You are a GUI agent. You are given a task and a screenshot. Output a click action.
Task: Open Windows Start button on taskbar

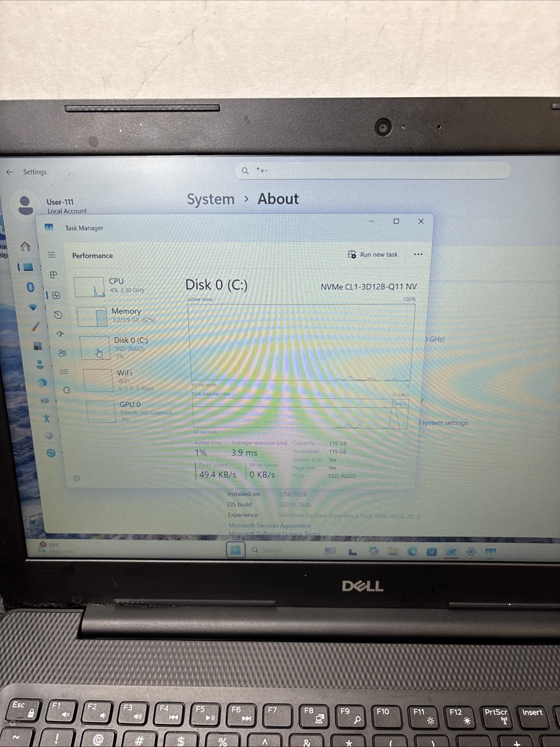(236, 550)
